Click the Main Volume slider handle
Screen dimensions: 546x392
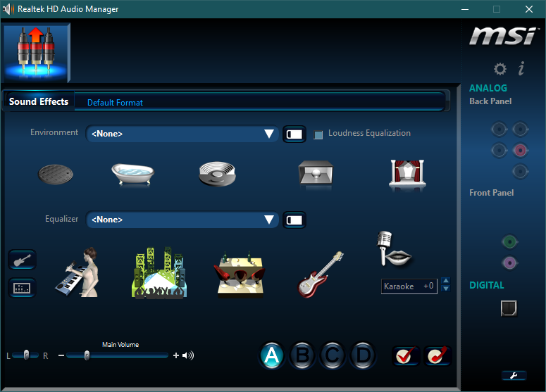click(87, 355)
